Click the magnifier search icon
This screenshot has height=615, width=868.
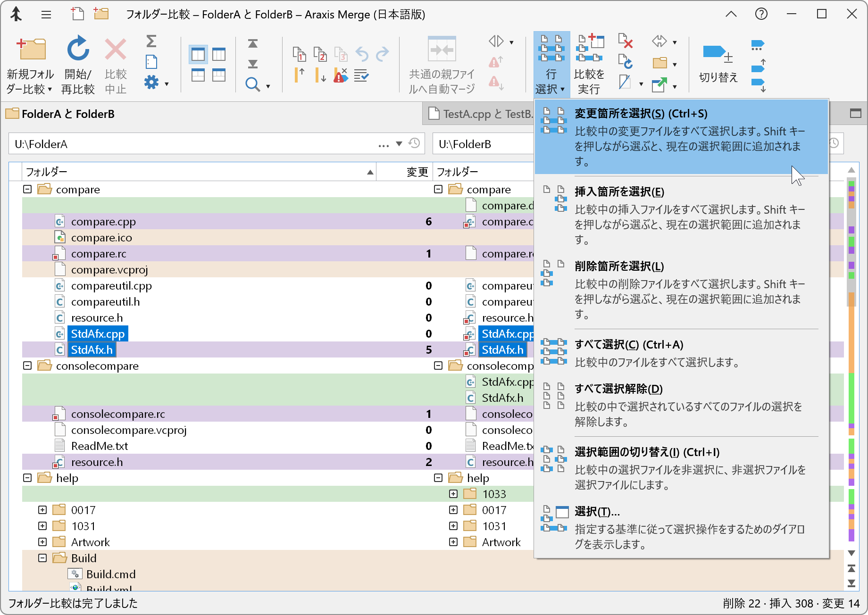tap(253, 85)
